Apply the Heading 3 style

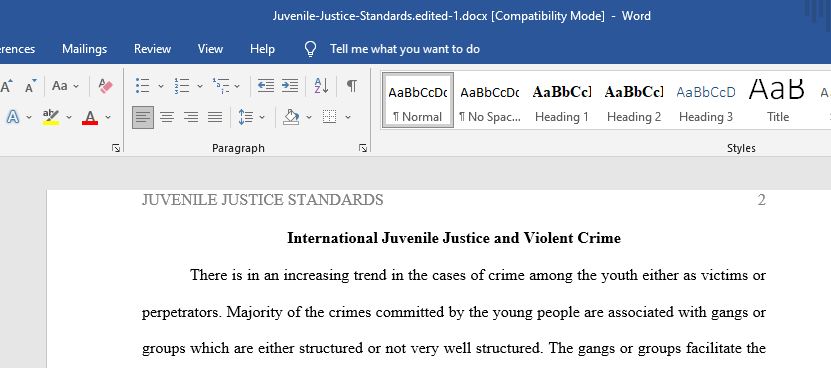pos(706,101)
